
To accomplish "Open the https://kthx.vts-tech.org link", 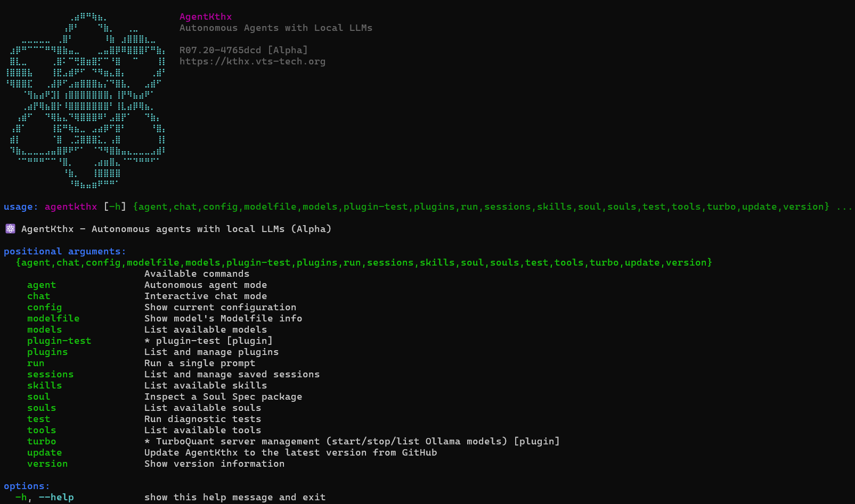I will click(253, 61).
